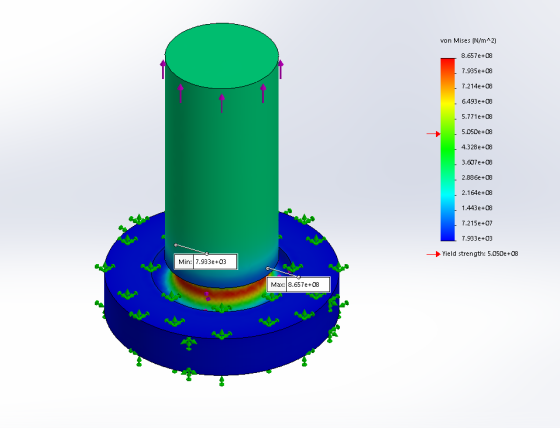Click the Max callout leader point on the cylinder

click(x=268, y=268)
